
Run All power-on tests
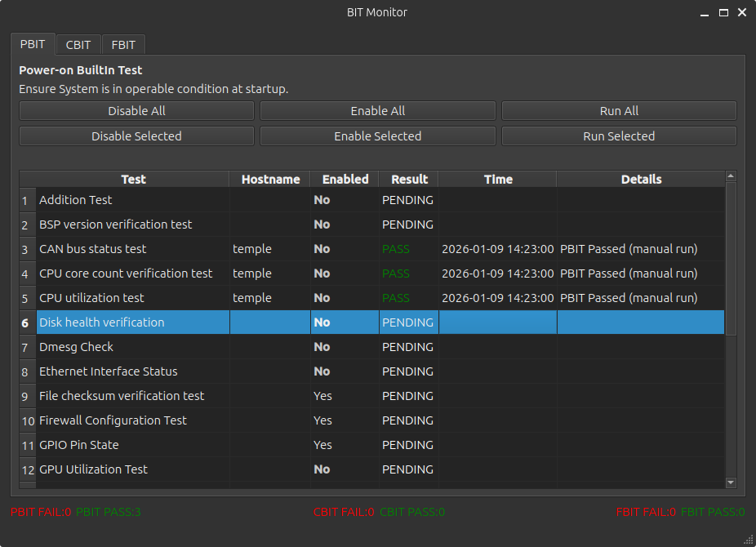point(618,110)
